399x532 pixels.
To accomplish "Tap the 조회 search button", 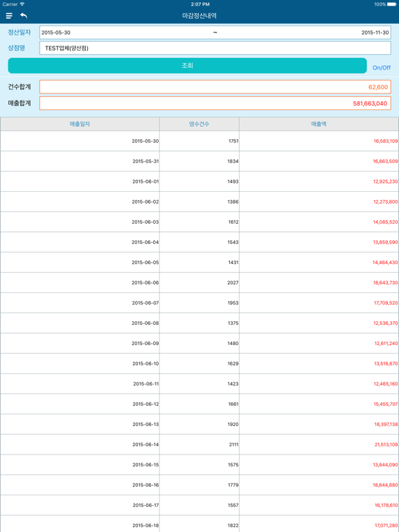I will 187,66.
